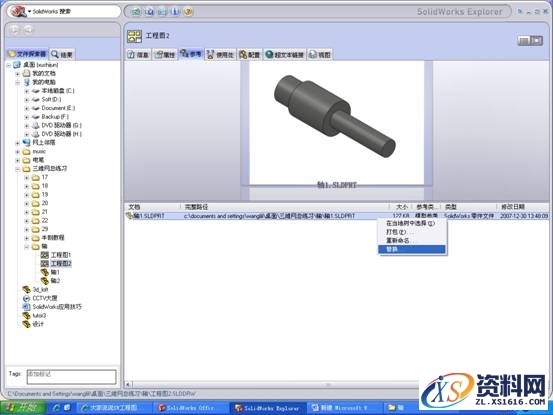Viewport: 553px width, 415px height.
Task: Select the 3d_loft part icon
Action: click(x=26, y=289)
